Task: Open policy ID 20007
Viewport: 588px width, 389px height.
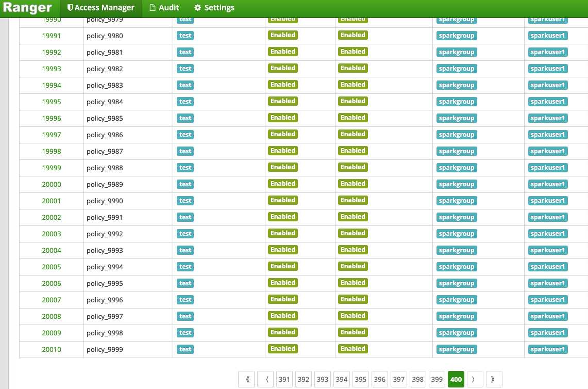Action: coord(52,300)
